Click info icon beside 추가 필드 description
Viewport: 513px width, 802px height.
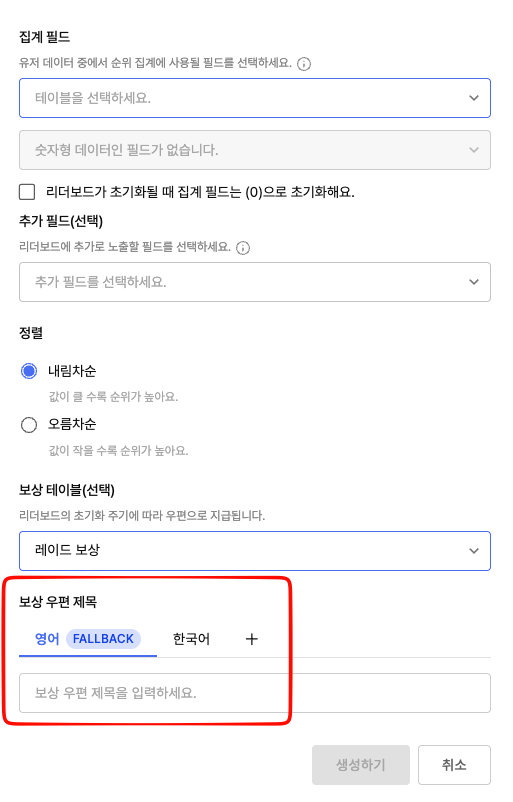click(x=243, y=248)
